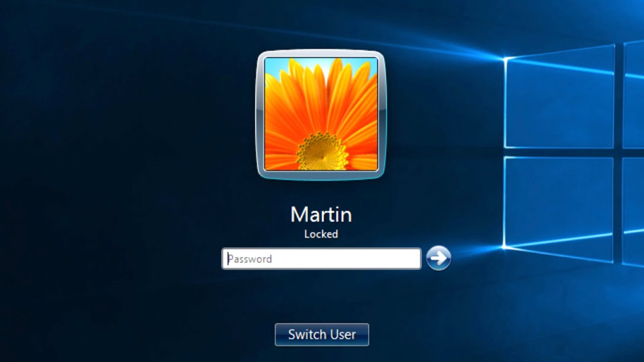
Task: Click the submit arrow next to password
Action: [438, 258]
